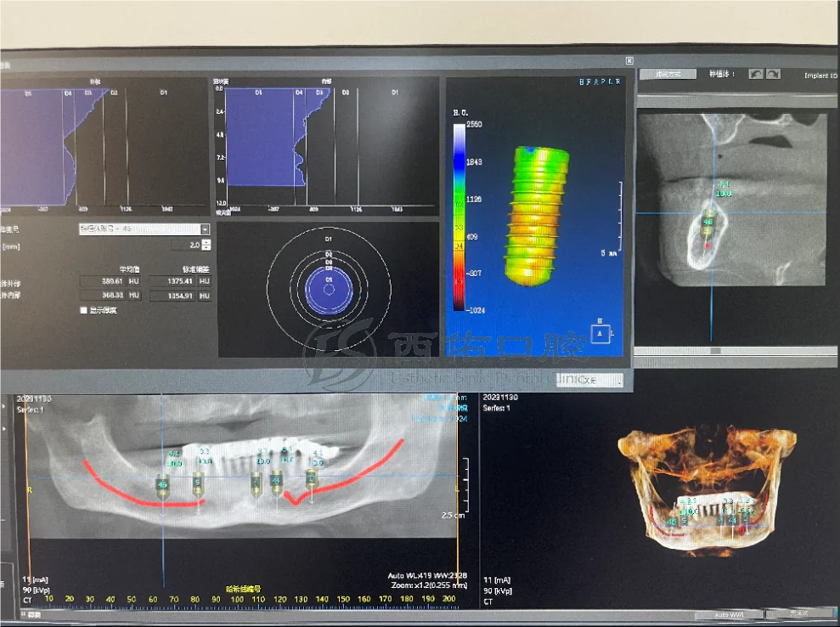Click implant 46 in 3D jaw rendering
840x627 pixels.
[672, 522]
